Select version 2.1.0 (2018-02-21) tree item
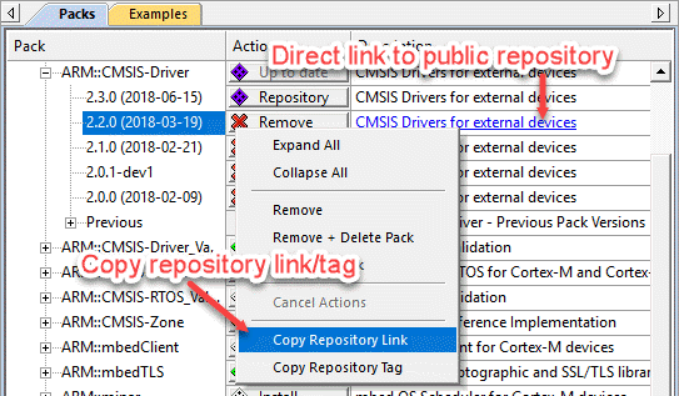 (x=144, y=148)
